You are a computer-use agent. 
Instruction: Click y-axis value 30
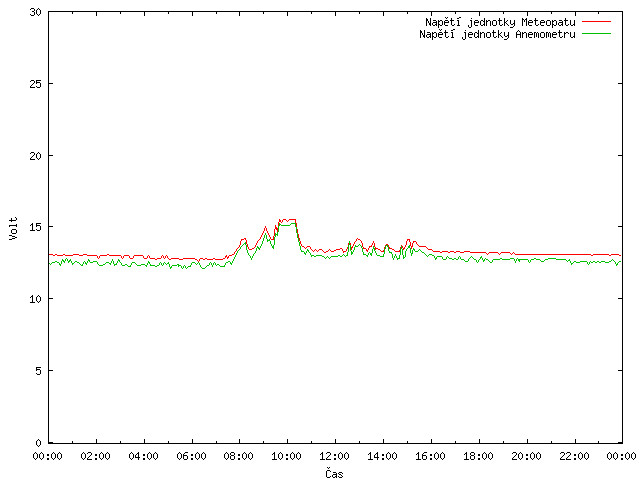36,12
